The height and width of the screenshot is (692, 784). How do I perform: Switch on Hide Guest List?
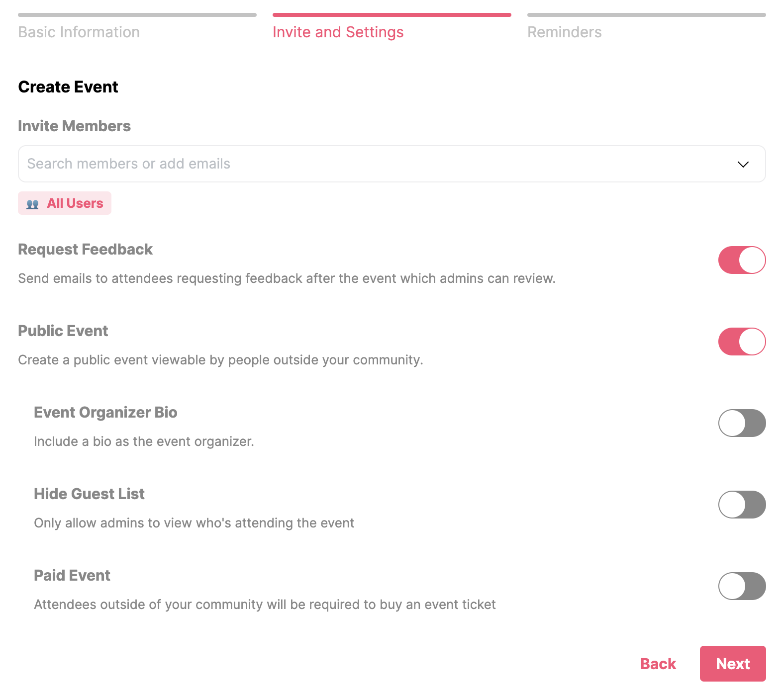(x=742, y=505)
